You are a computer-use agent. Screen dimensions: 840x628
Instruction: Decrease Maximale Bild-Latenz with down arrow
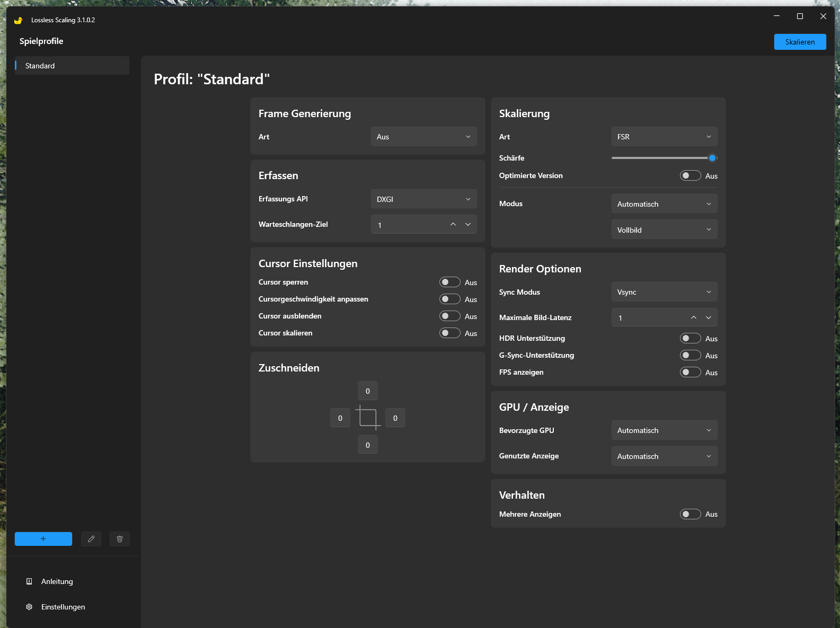(709, 317)
